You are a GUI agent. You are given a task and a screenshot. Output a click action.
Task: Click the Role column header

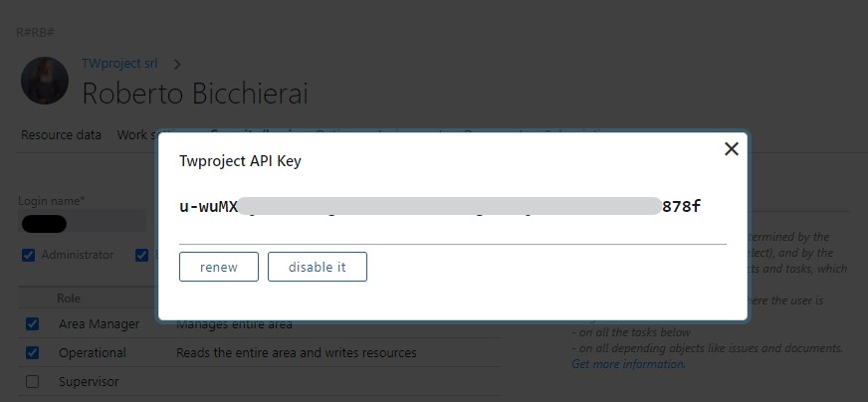69,298
